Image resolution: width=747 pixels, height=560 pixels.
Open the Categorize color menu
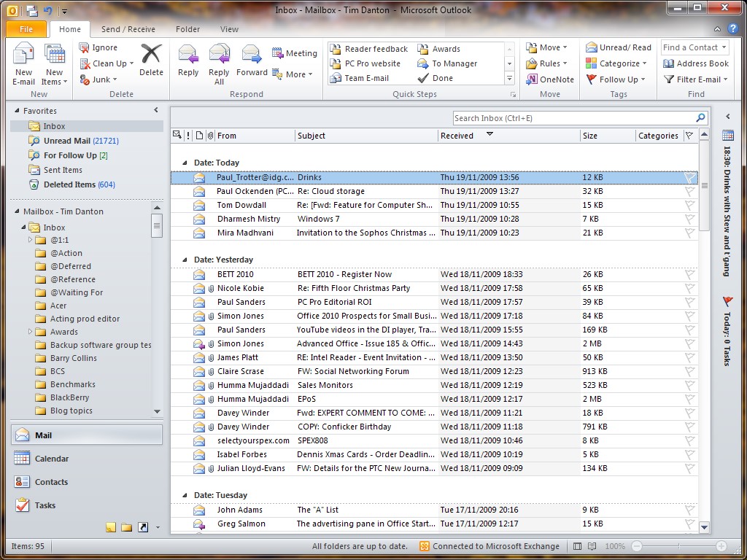coord(616,63)
